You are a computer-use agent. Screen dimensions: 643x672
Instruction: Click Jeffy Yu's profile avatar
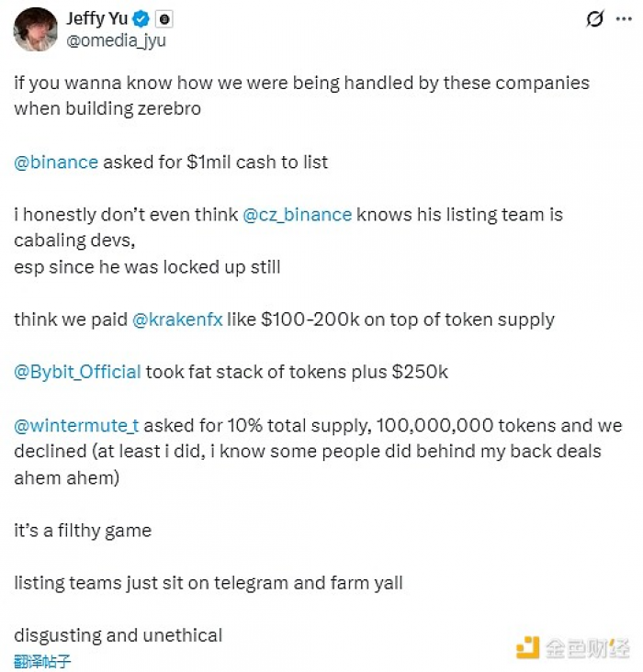[36, 28]
